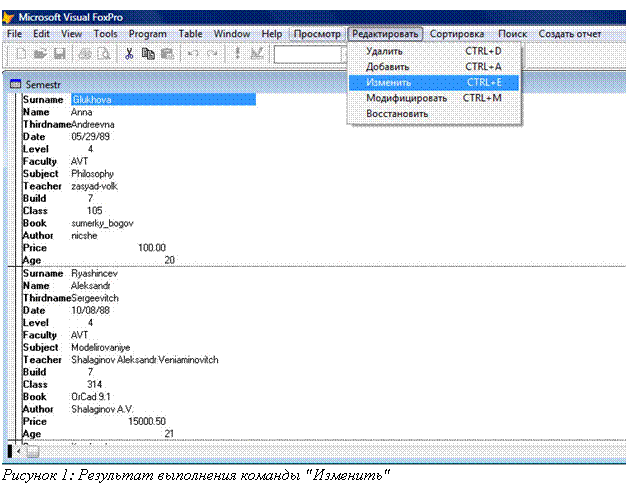
Task: Click the Class value 105
Action: (x=95, y=211)
